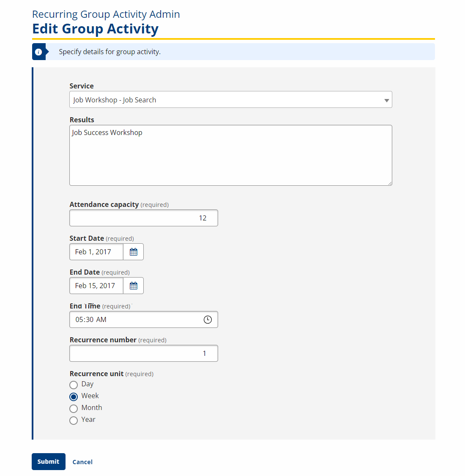Viewport: 465px width, 476px height.
Task: Focus the End Time 05:30 AM field
Action: pos(135,319)
